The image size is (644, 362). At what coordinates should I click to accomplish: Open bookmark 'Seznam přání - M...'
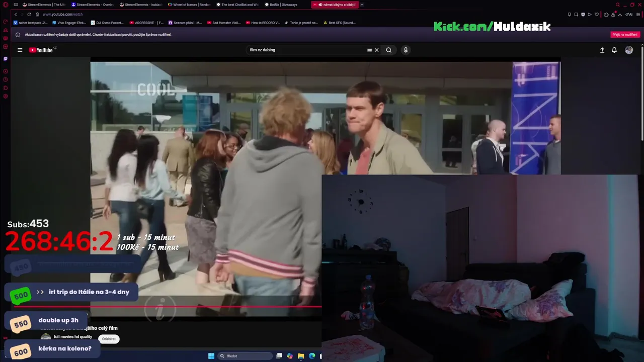click(185, 23)
